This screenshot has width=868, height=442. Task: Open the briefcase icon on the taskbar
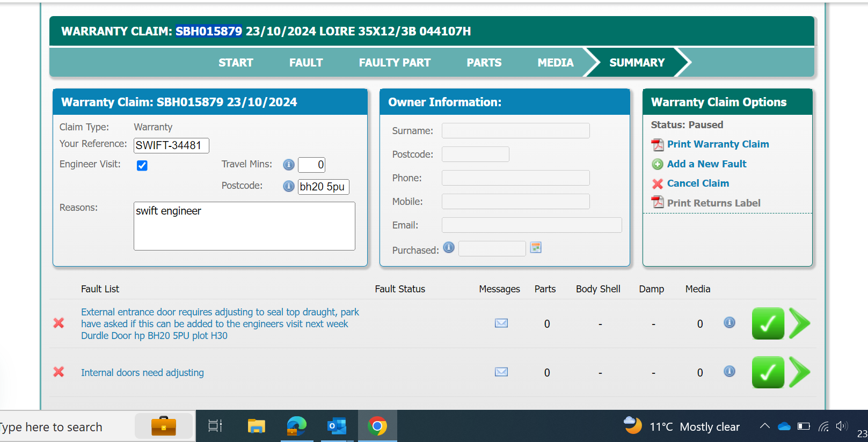pos(164,426)
